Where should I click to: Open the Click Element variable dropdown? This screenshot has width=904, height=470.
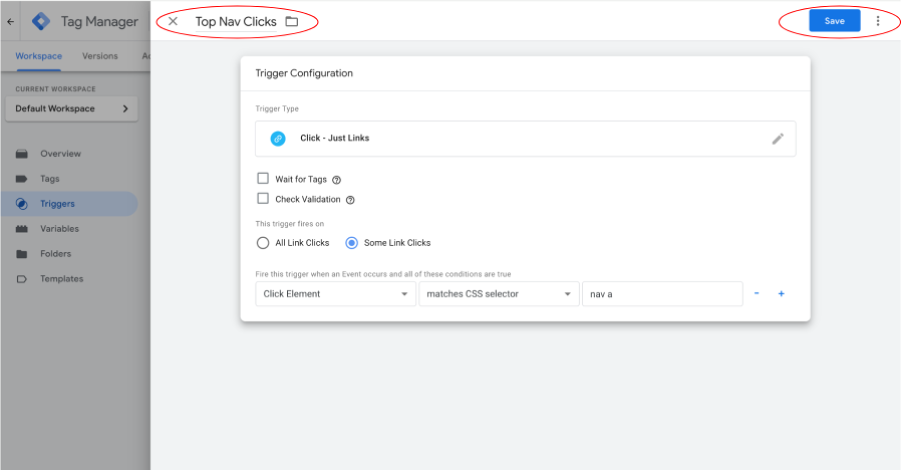336,294
